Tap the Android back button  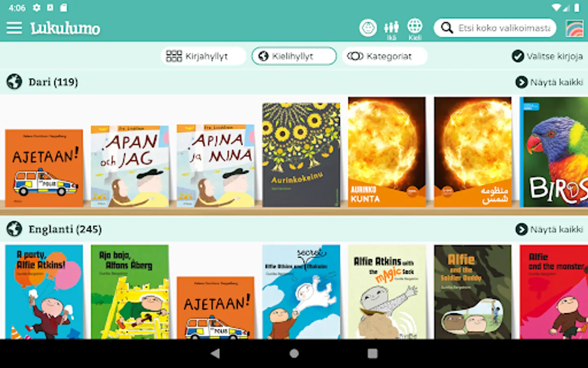pos(215,353)
